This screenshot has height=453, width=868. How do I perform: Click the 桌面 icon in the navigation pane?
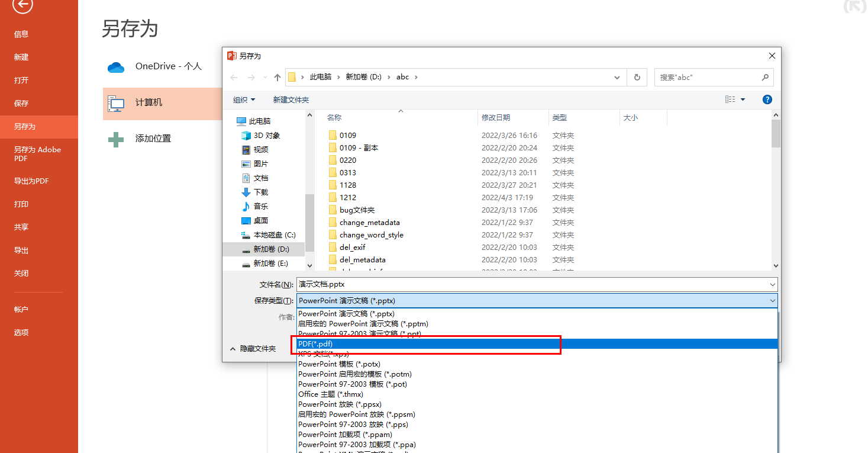tap(246, 221)
